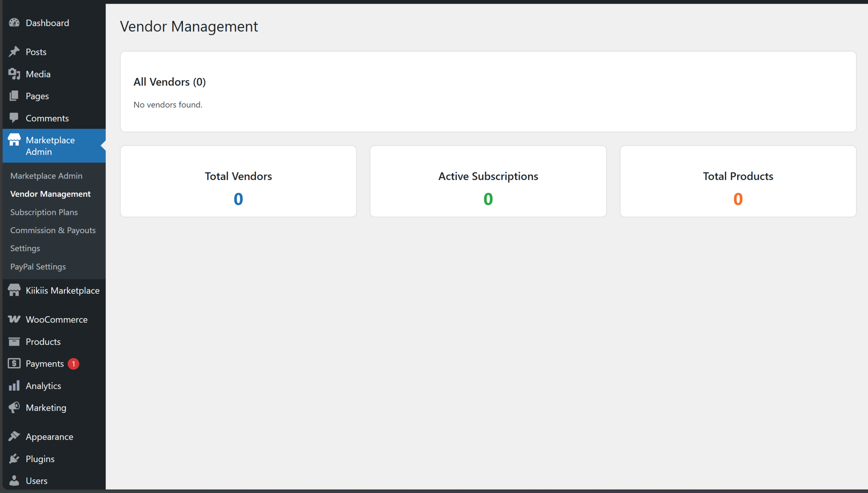
Task: Click the Appearance paintbrush icon
Action: point(14,436)
